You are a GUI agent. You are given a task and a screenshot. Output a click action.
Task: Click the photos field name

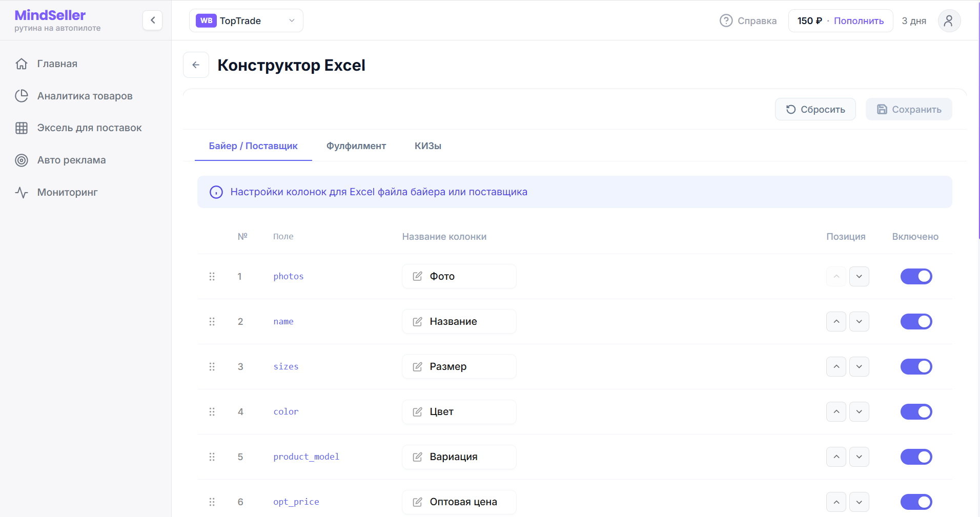pyautogui.click(x=289, y=276)
